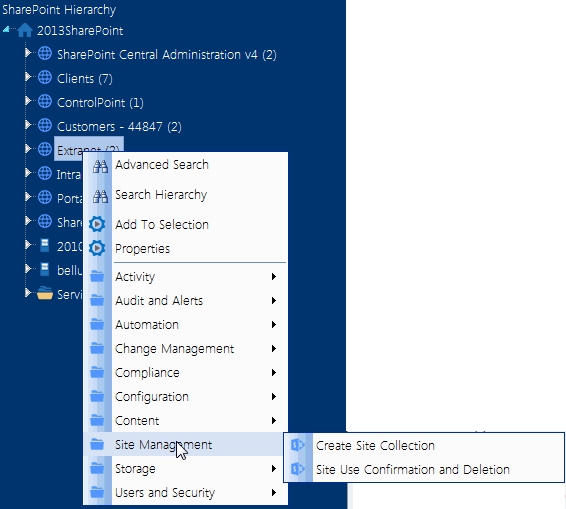Select Site Use Confirmation and Deletion
The height and width of the screenshot is (509, 566).
coord(413,470)
